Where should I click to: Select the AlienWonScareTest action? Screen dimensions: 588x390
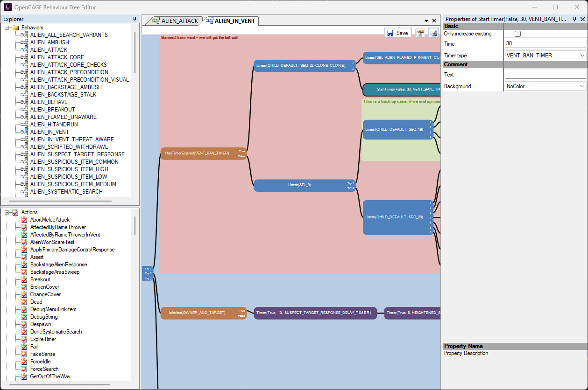pos(52,242)
